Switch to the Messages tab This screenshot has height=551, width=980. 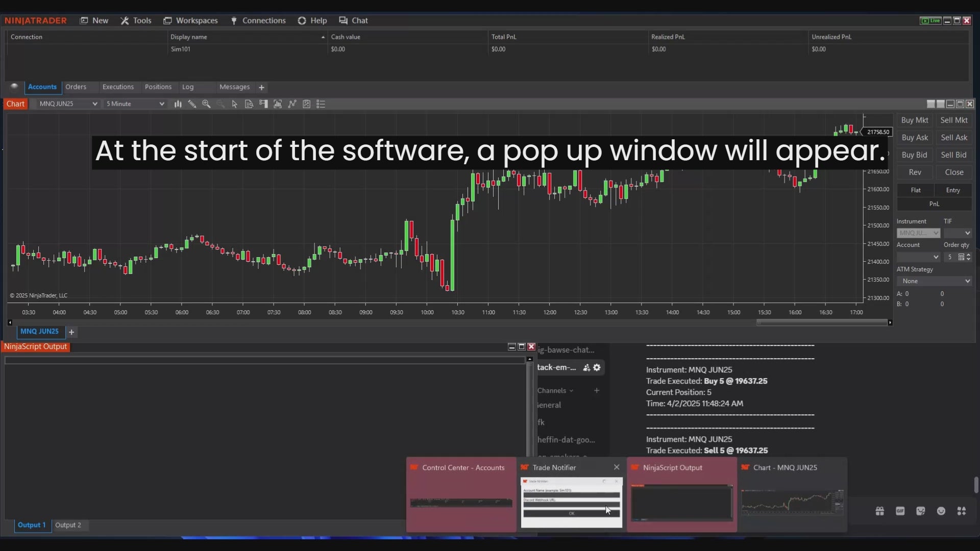[234, 87]
